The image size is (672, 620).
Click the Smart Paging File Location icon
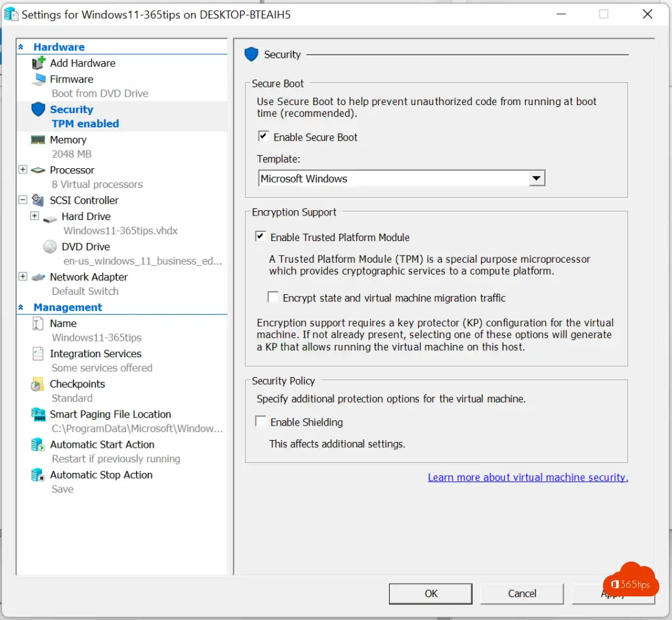(38, 414)
